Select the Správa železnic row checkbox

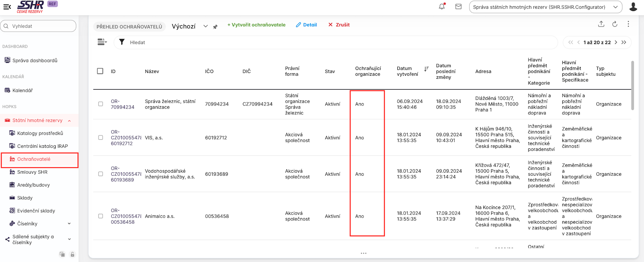pyautogui.click(x=100, y=104)
